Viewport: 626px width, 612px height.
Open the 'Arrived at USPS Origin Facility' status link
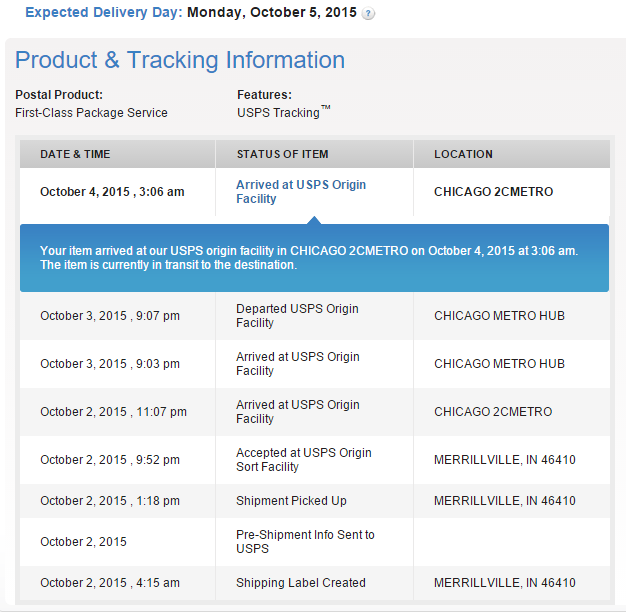click(301, 192)
